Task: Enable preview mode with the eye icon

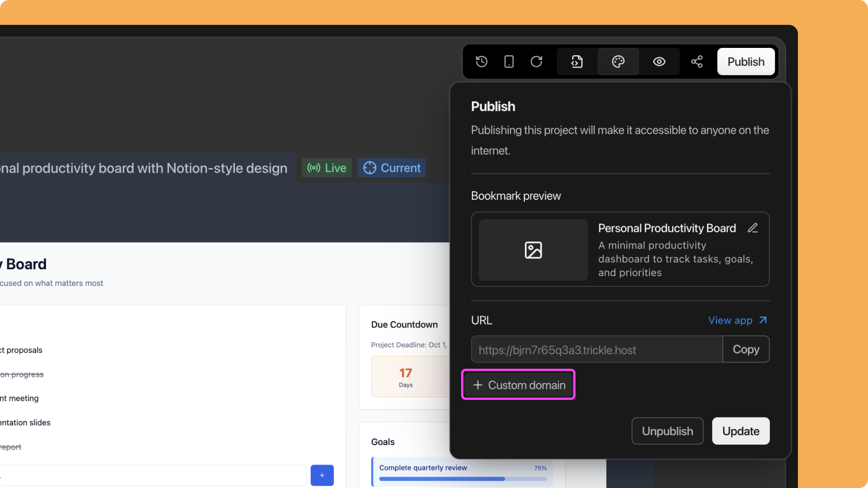Action: click(659, 61)
